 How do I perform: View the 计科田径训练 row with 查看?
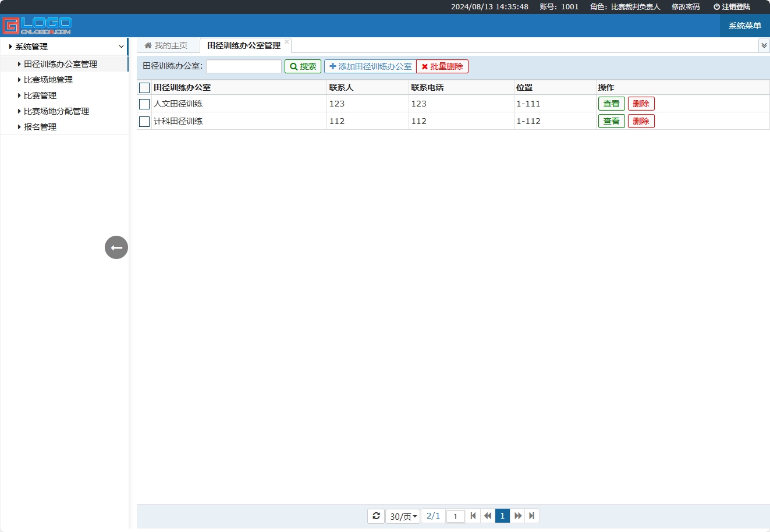(611, 121)
